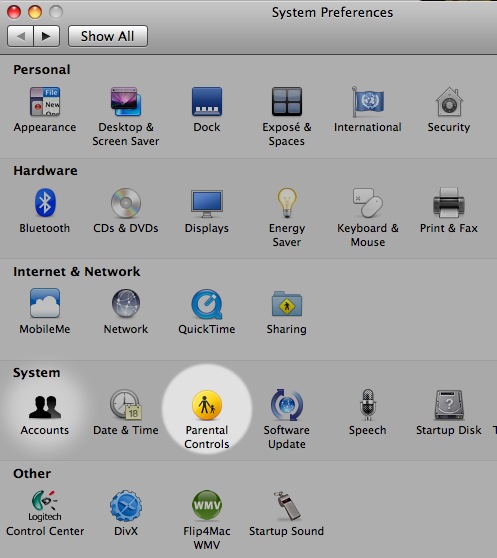Click the Show All button
497x558 pixels.
108,36
